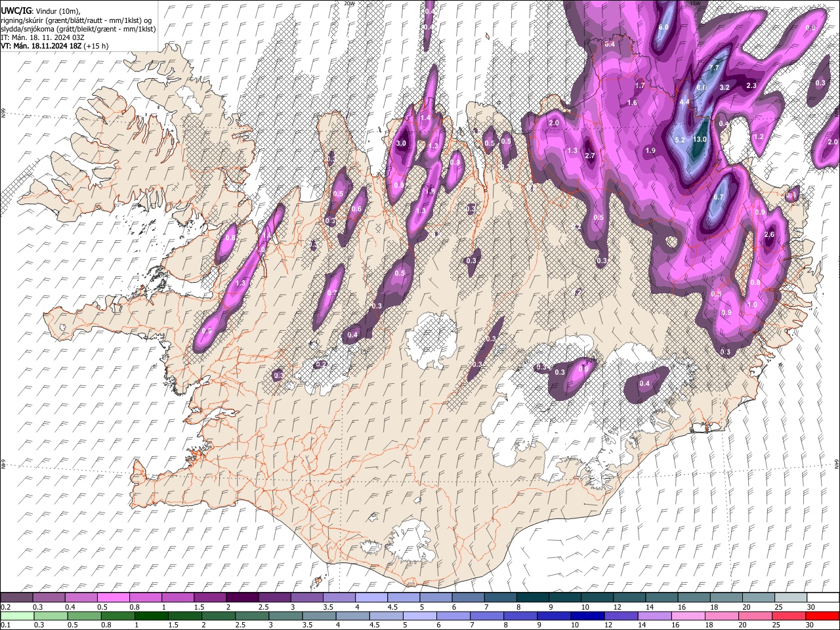
Task: Click the 2.6 precipitation value on map
Action: click(x=770, y=234)
